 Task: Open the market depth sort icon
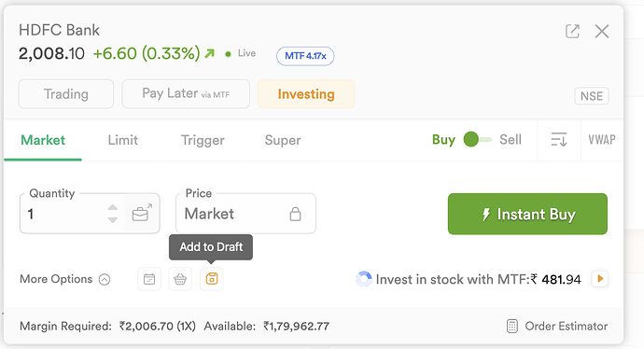tap(559, 140)
